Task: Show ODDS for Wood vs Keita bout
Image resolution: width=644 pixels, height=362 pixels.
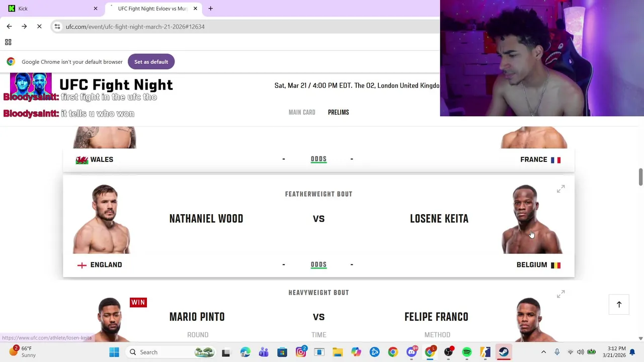Action: (x=318, y=264)
